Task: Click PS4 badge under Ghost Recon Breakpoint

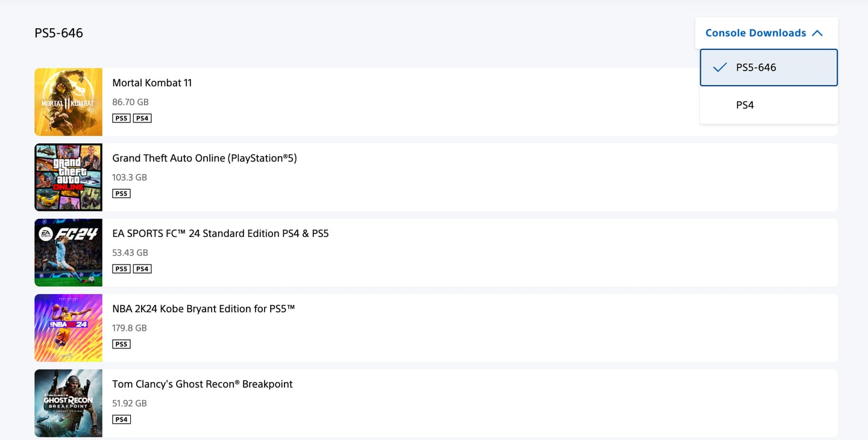Action: [121, 420]
